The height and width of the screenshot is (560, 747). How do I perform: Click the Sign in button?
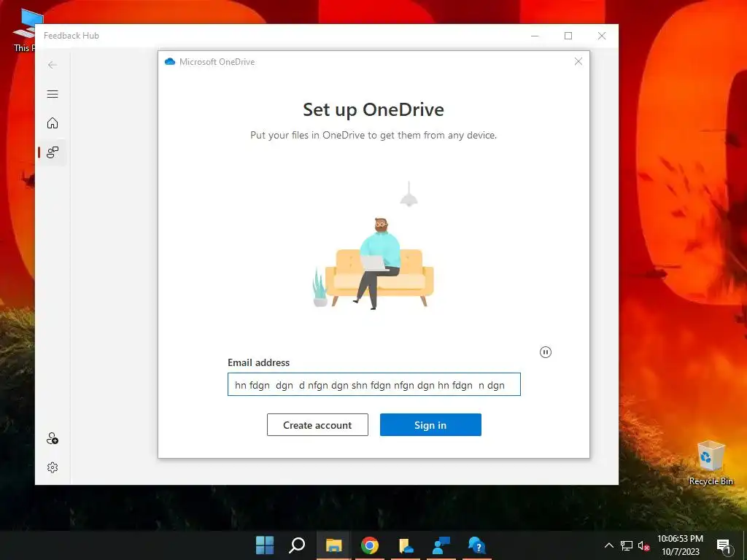point(430,425)
